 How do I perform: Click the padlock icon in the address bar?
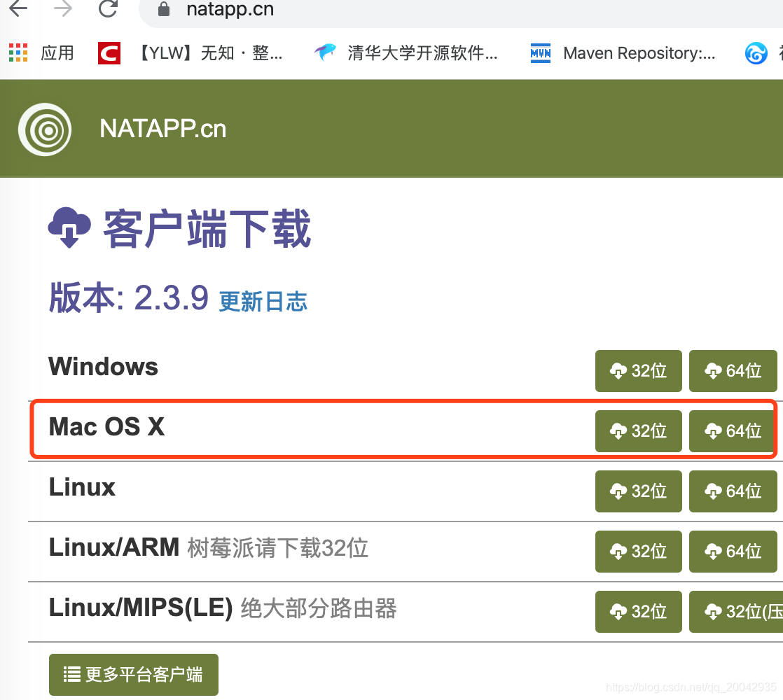(x=164, y=10)
